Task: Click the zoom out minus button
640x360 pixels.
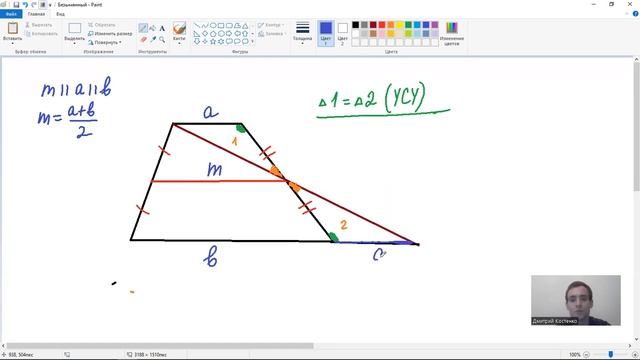Action: click(x=586, y=355)
